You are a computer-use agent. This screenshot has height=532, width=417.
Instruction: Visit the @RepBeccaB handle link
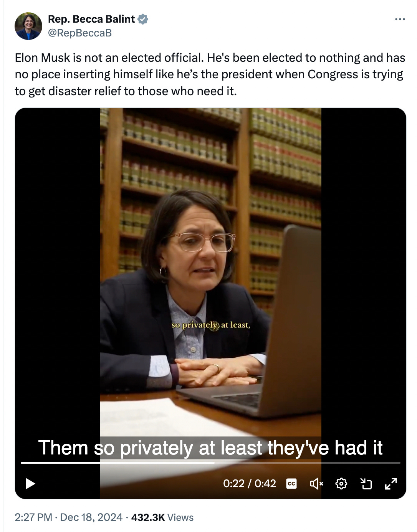pyautogui.click(x=80, y=33)
